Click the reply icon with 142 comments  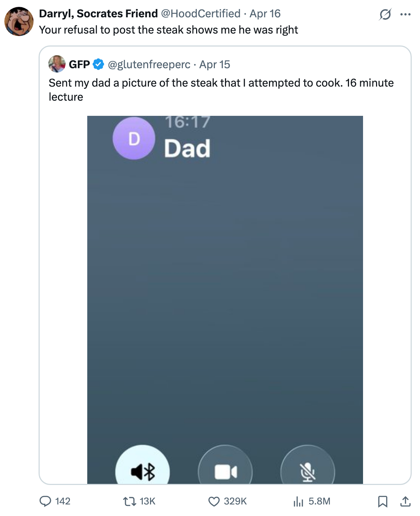pyautogui.click(x=45, y=501)
